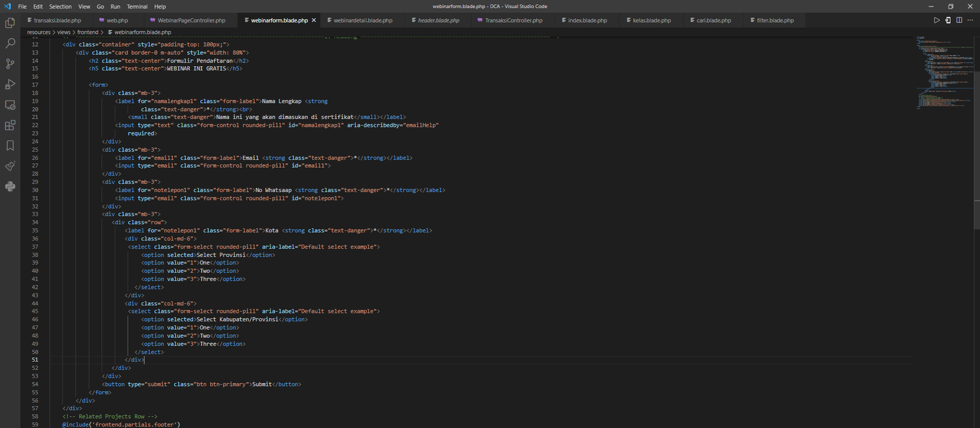
Task: Expand the 'views' breadcrumb folder
Action: pyautogui.click(x=64, y=32)
